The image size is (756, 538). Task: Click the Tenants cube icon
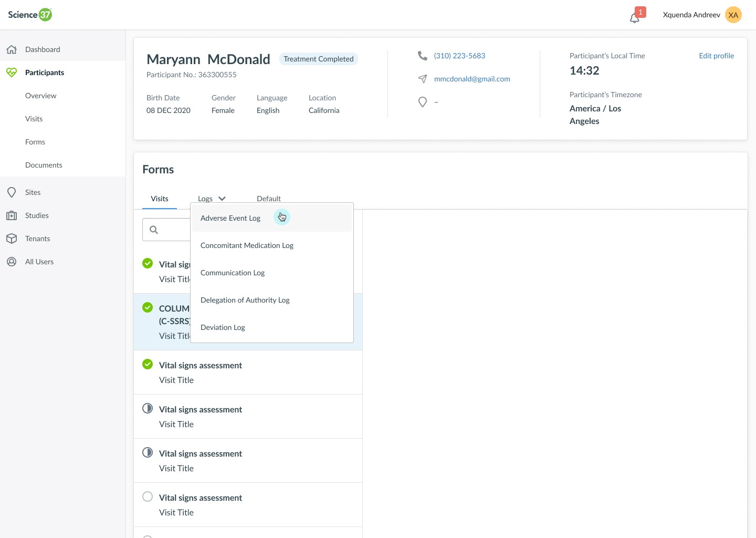[x=12, y=239]
